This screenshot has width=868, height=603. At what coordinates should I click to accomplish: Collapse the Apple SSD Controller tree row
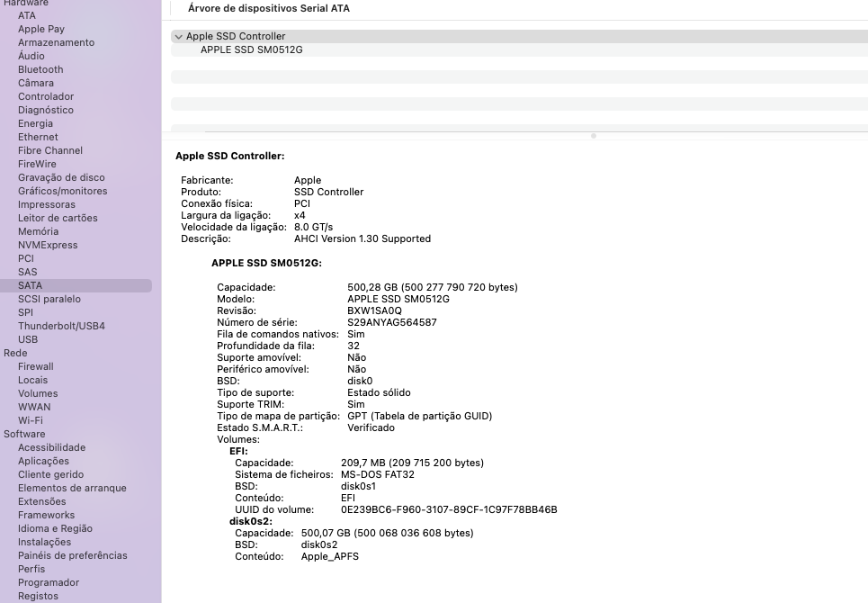pyautogui.click(x=178, y=37)
